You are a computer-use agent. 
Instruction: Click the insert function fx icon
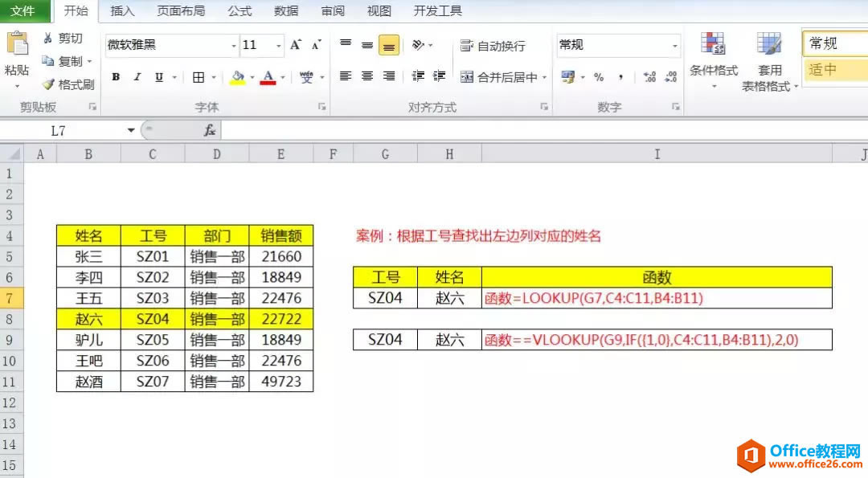209,131
